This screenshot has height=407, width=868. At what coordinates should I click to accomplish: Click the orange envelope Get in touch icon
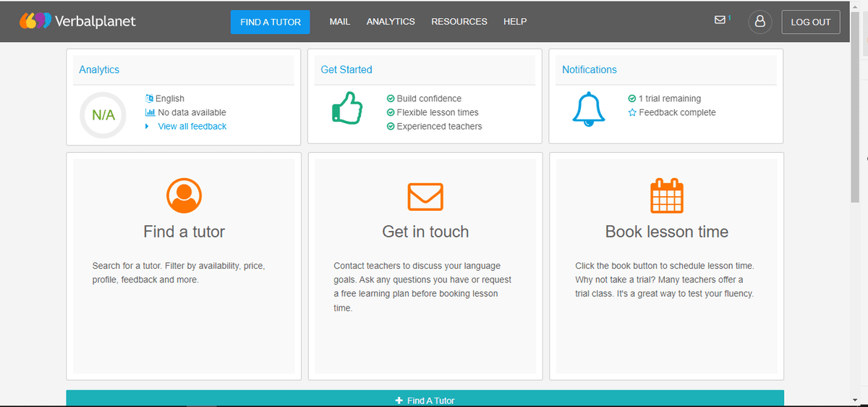[425, 196]
